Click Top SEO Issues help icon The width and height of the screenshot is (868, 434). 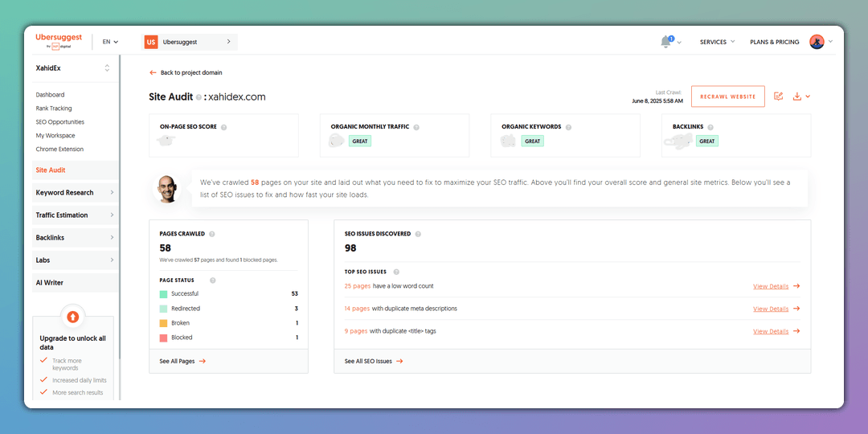[396, 272]
